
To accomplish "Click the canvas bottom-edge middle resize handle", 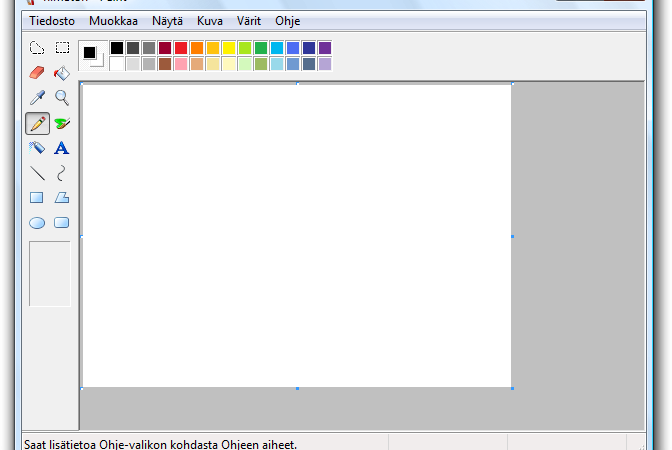I will [297, 388].
